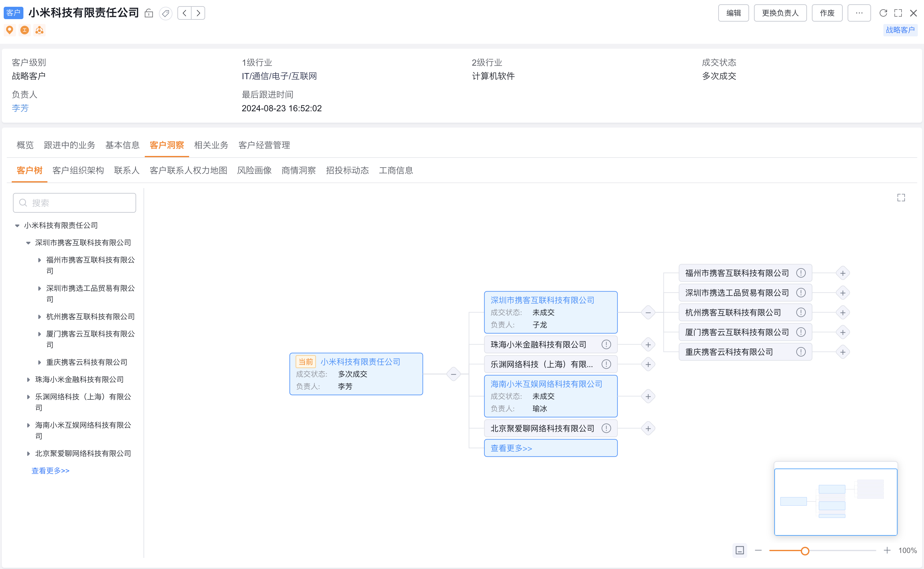Expand 重庆携客云科技 node with plus button
924x569 pixels.
pyautogui.click(x=843, y=352)
